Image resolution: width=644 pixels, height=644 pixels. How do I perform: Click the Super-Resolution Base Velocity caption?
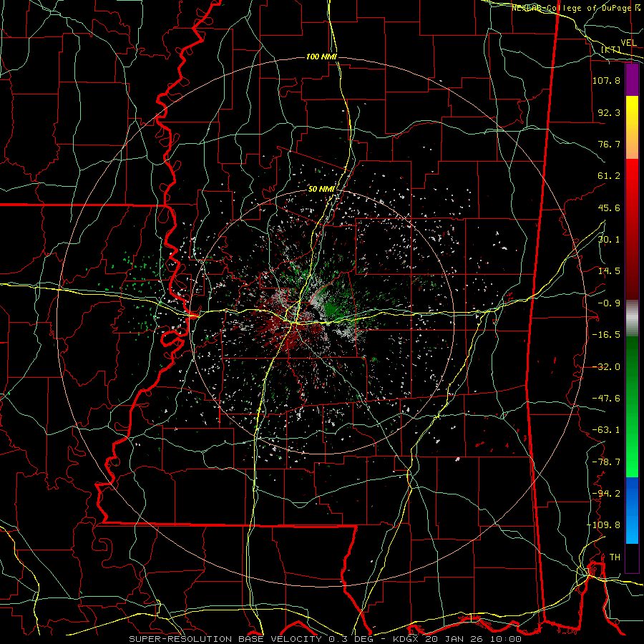pyautogui.click(x=325, y=639)
